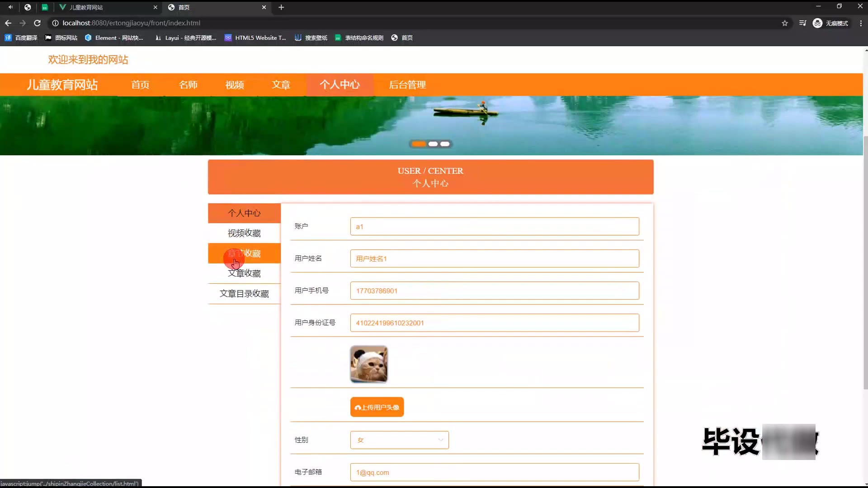Screen dimensions: 868x488
Task: Close the 首页 browser tab
Action: point(264,7)
